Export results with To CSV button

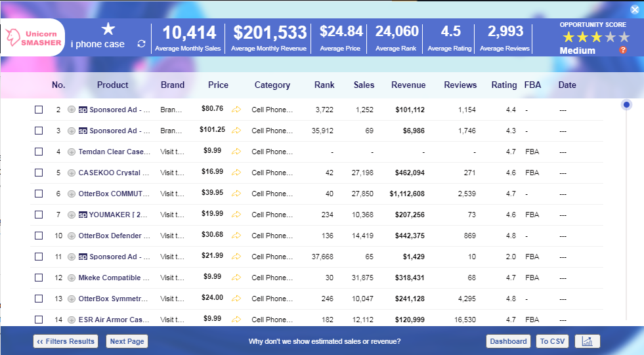point(552,341)
